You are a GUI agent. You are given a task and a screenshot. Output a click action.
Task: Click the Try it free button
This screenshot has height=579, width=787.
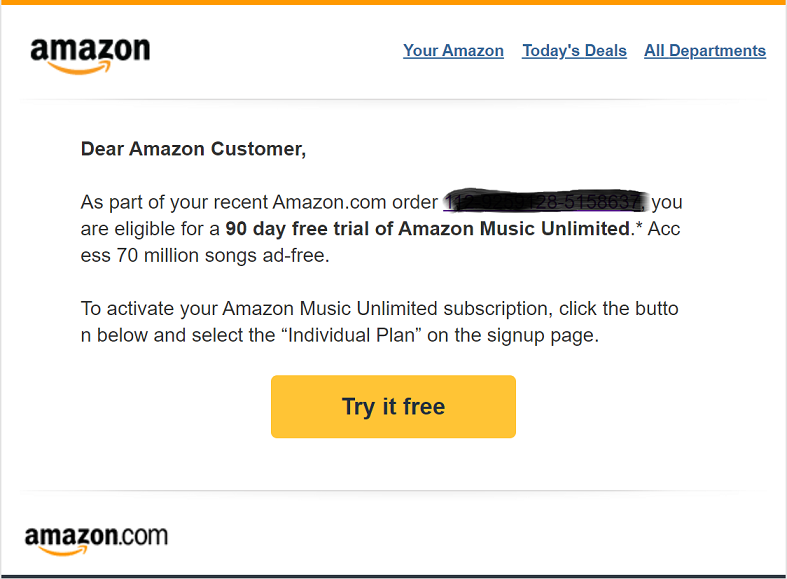point(394,406)
